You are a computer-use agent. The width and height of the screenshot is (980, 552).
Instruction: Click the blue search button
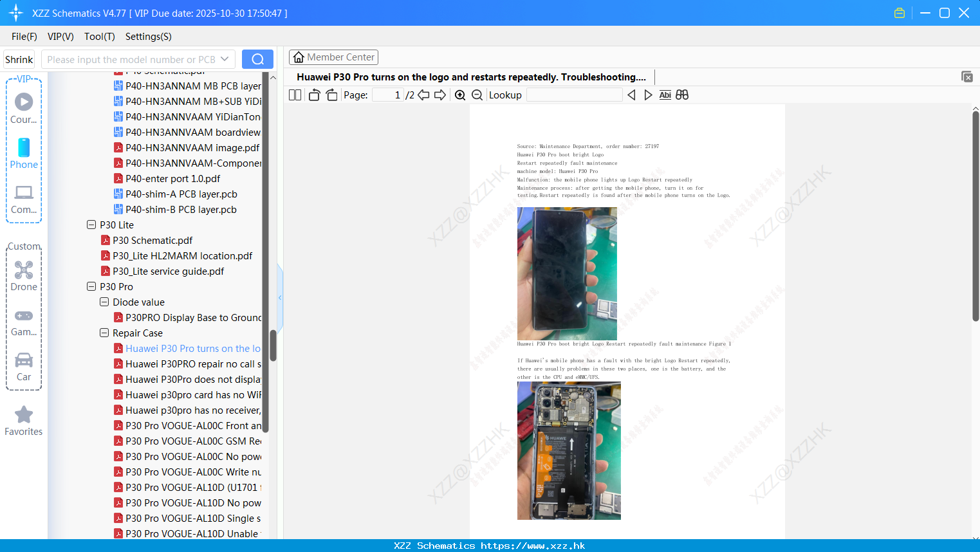pyautogui.click(x=257, y=59)
